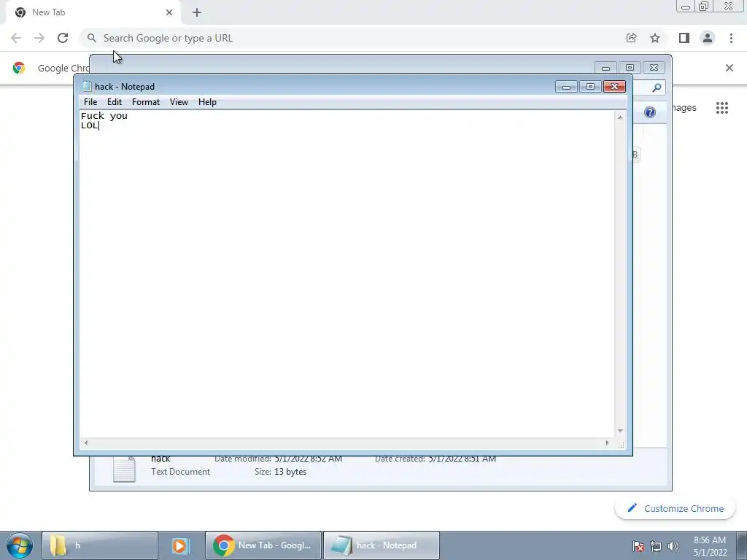Click the network tray icon
The width and height of the screenshot is (747, 560).
656,546
